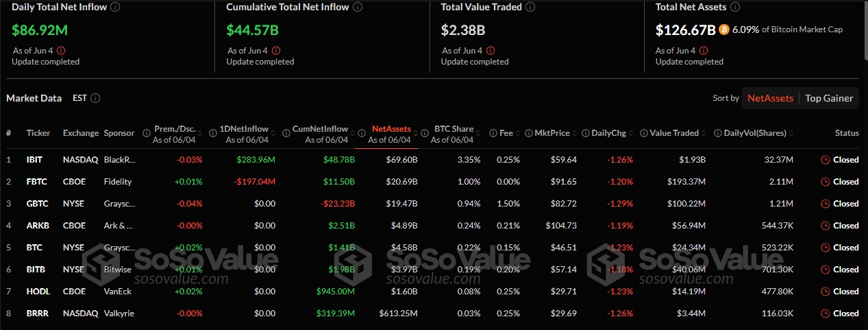Click the $69.60B net assets value

(x=402, y=160)
